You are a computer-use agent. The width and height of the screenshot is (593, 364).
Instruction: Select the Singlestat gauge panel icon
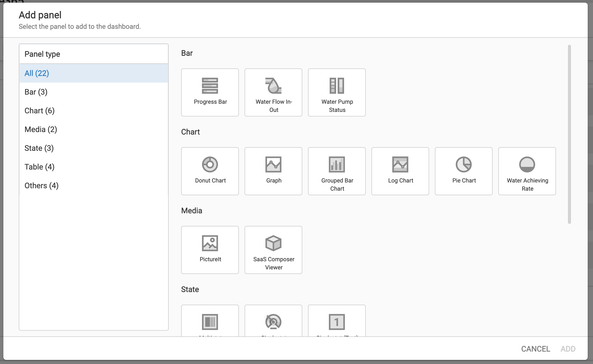[273, 323]
